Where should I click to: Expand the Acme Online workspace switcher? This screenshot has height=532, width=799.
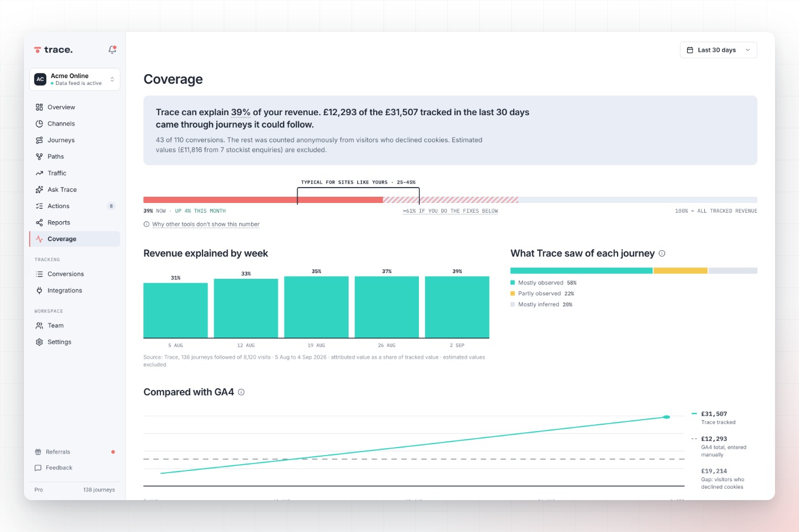click(x=75, y=79)
